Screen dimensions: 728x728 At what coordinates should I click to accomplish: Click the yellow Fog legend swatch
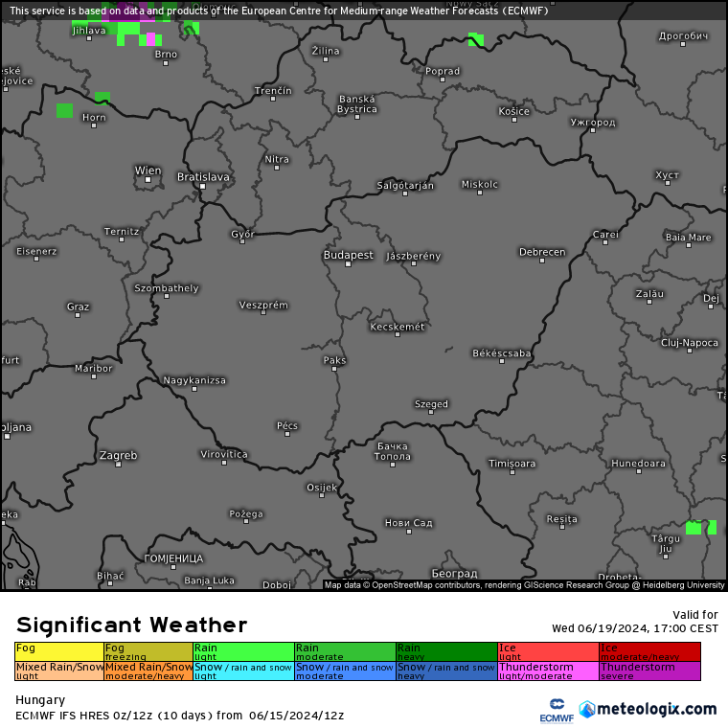pyautogui.click(x=59, y=651)
